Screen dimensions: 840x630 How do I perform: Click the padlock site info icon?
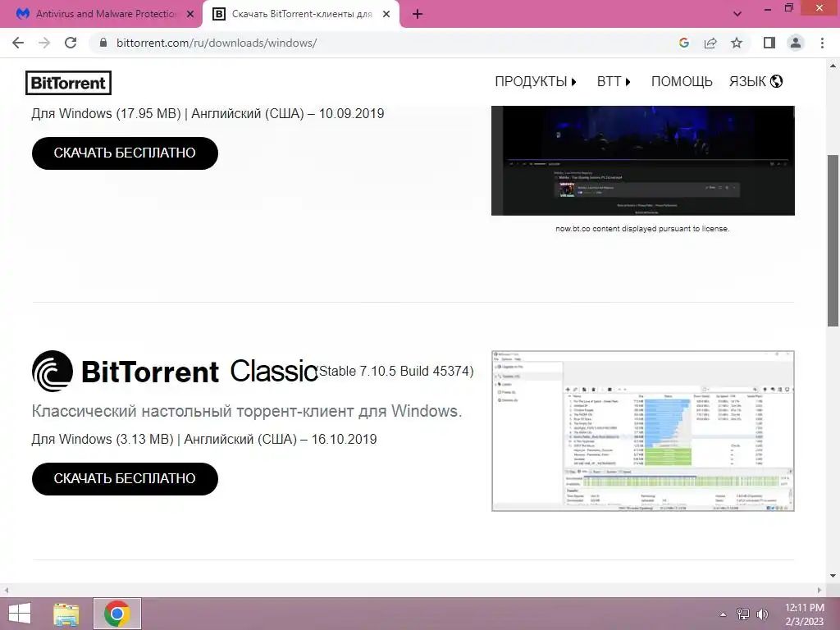[x=103, y=43]
